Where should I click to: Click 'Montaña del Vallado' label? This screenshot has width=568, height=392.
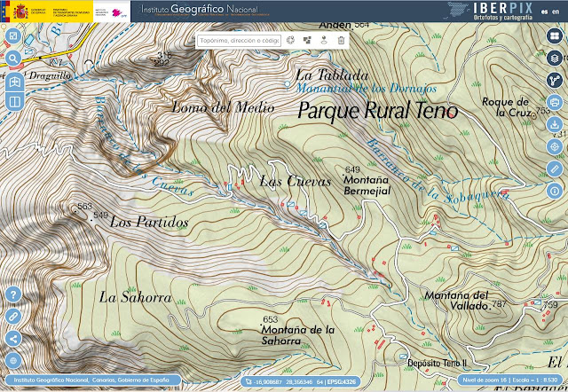point(456,301)
